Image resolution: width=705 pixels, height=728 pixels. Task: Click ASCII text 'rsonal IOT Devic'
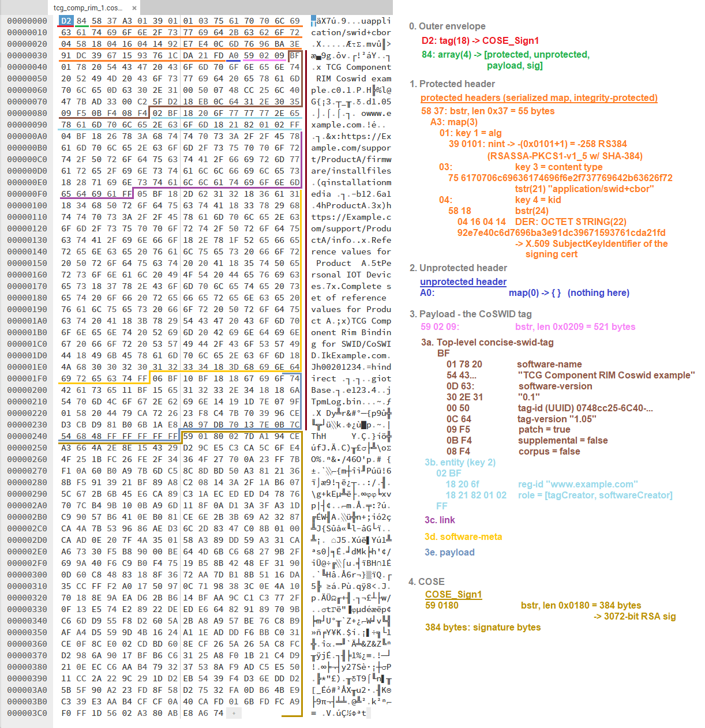351,275
